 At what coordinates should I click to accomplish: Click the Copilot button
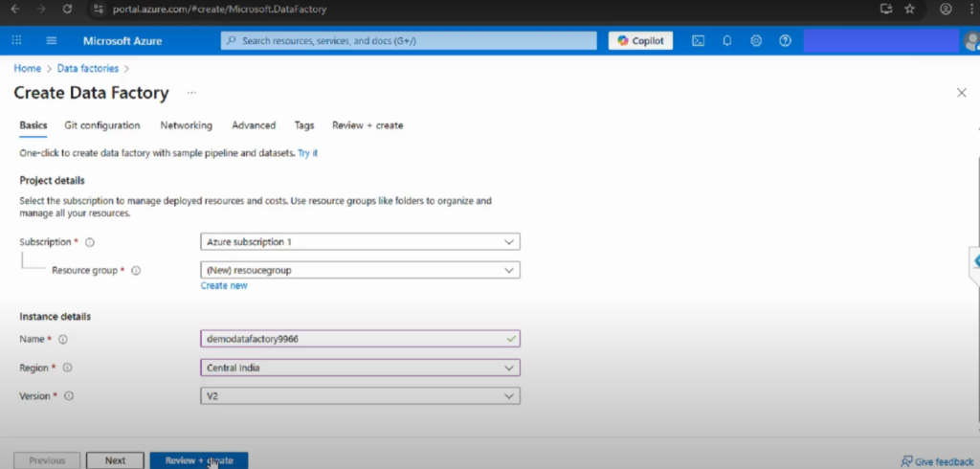click(640, 40)
